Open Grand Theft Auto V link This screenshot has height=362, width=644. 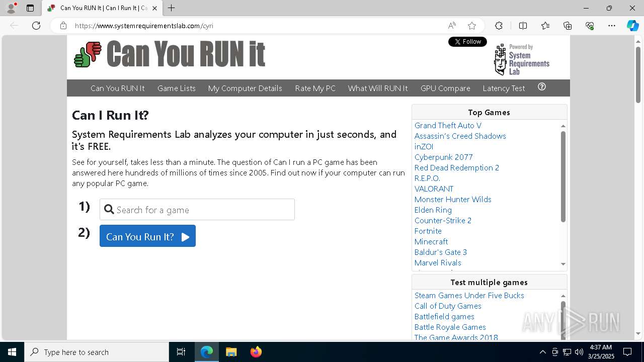tap(448, 125)
